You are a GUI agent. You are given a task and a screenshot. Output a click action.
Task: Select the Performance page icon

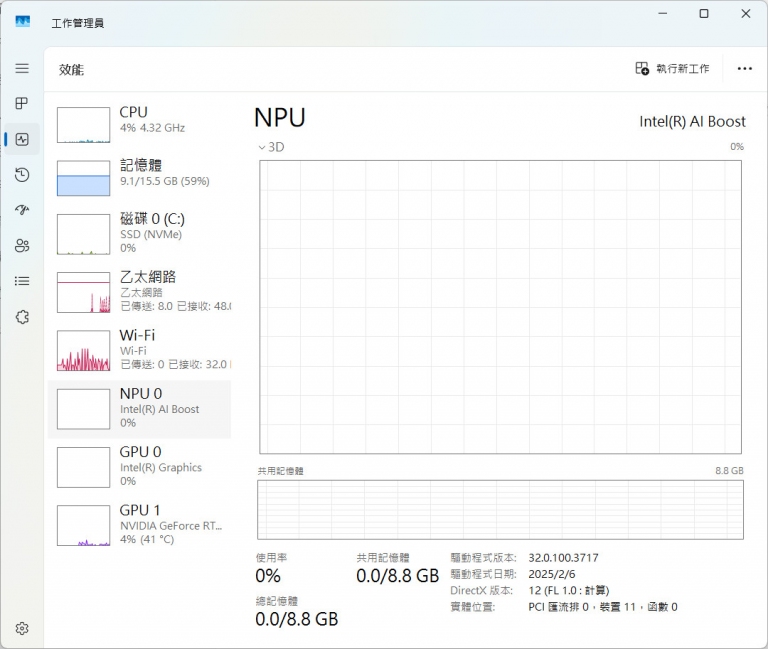click(x=22, y=139)
